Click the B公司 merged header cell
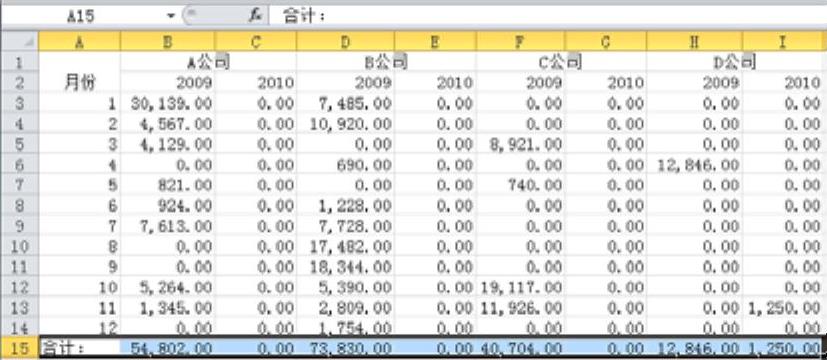The image size is (827, 360). 387,62
